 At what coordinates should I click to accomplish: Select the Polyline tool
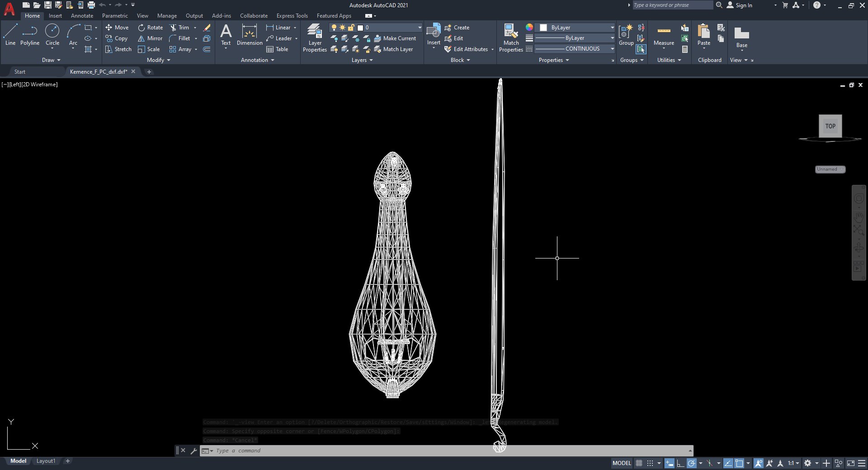30,35
